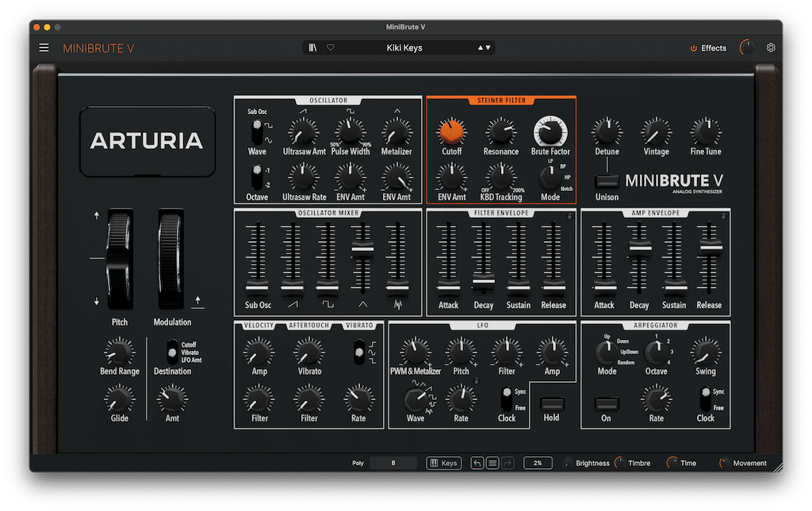This screenshot has width=812, height=511.
Task: Click the master volume knob beside Effects
Action: coord(747,48)
